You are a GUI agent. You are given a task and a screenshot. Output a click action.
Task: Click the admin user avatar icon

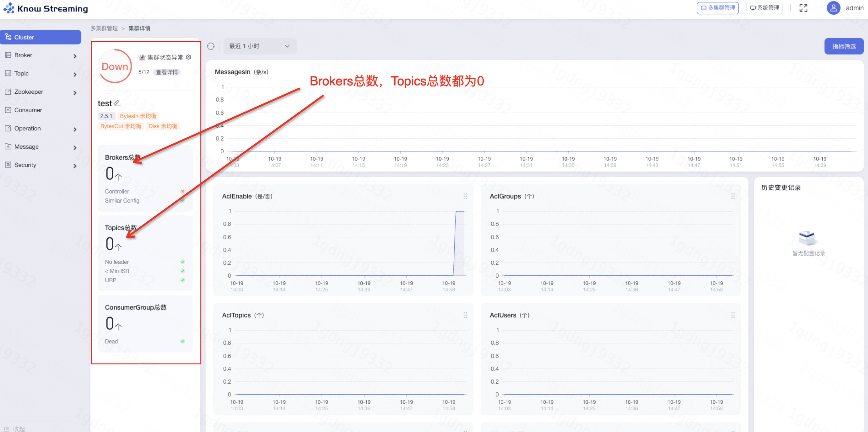[833, 8]
